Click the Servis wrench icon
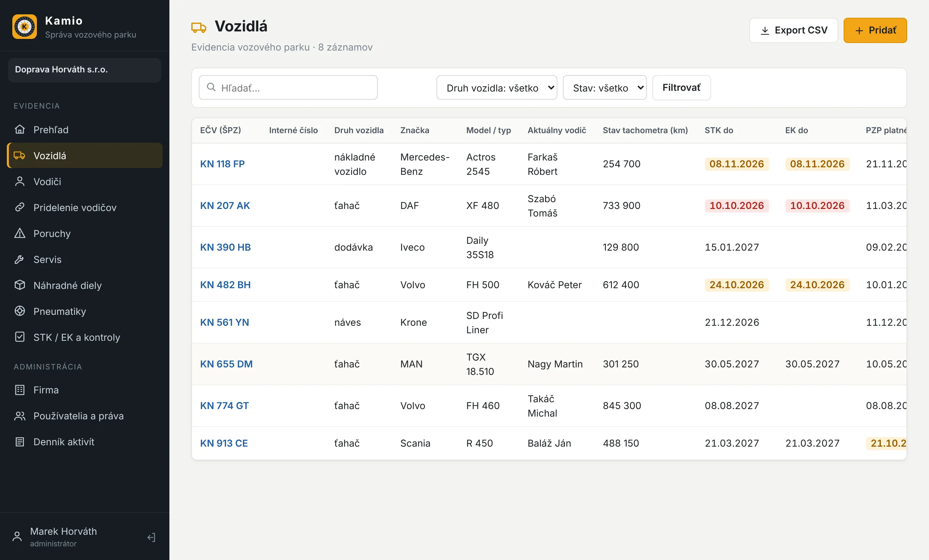Screen dimensions: 929x560 point(19,259)
